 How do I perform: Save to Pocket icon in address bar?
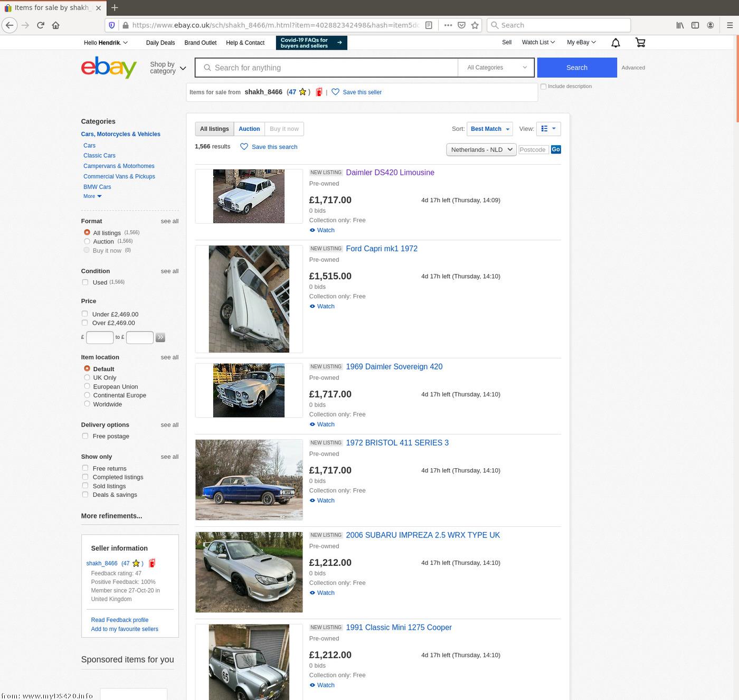461,25
